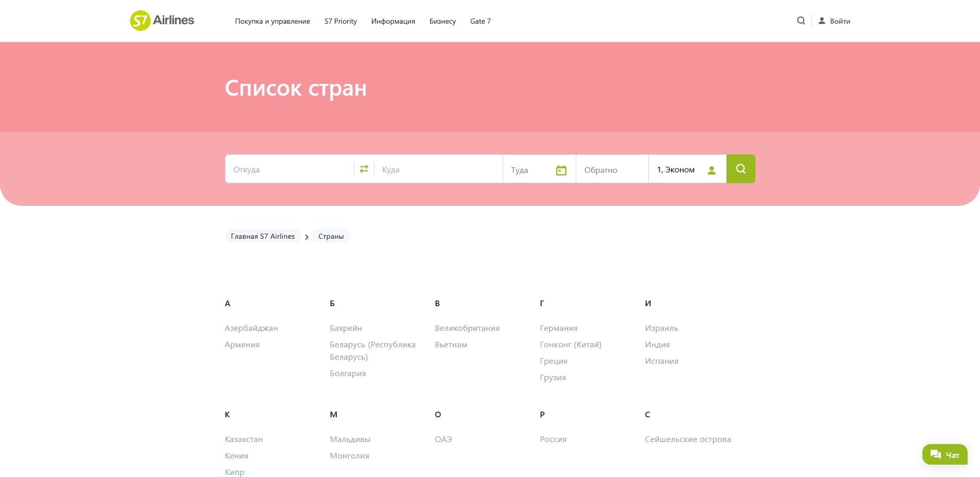
Task: Open the Gate 7 menu item
Action: (x=480, y=21)
